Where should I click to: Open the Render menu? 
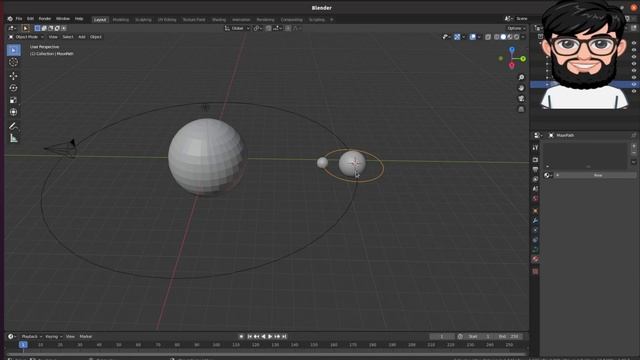coord(45,19)
